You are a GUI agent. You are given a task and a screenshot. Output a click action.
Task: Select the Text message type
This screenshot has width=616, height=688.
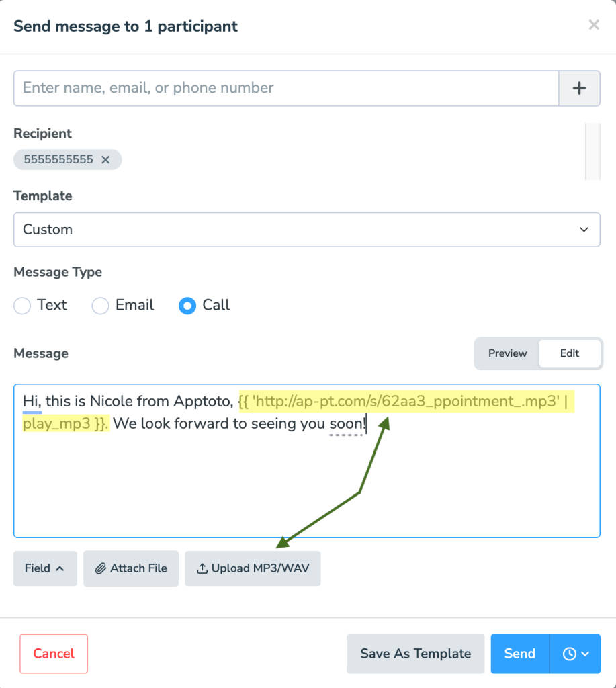(x=23, y=306)
